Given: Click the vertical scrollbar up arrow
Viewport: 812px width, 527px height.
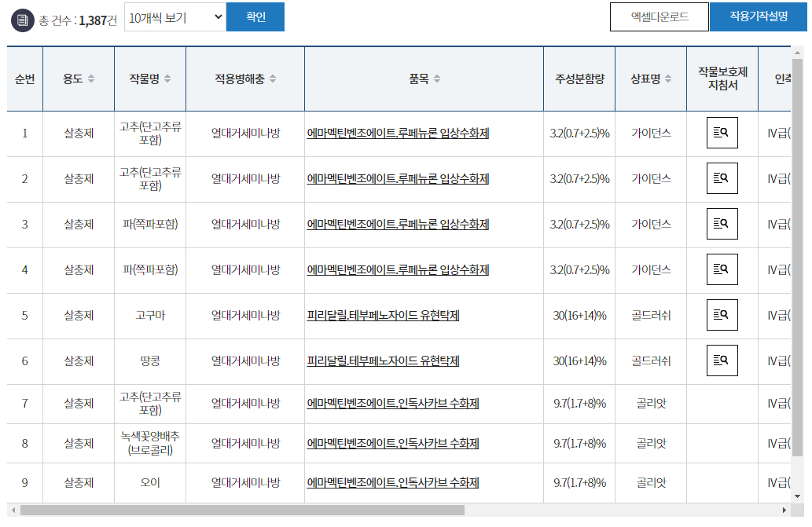Looking at the screenshot, I should point(798,53).
